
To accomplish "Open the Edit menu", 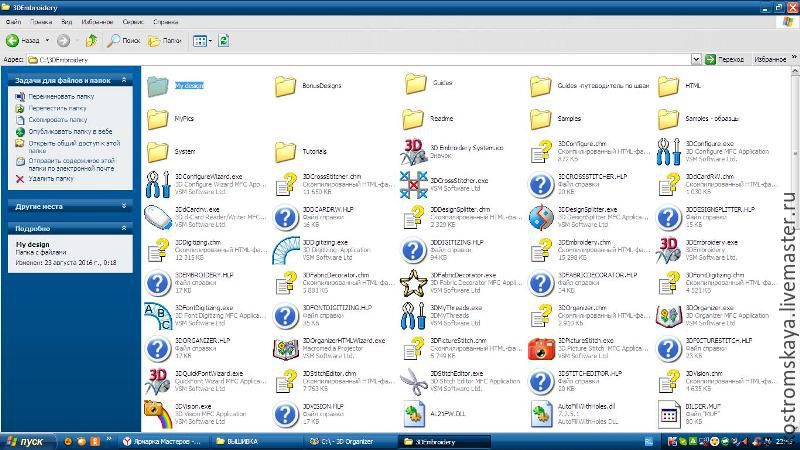I will pyautogui.click(x=41, y=22).
